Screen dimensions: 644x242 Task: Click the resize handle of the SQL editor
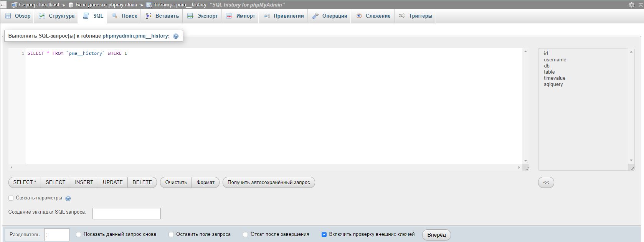[526, 168]
